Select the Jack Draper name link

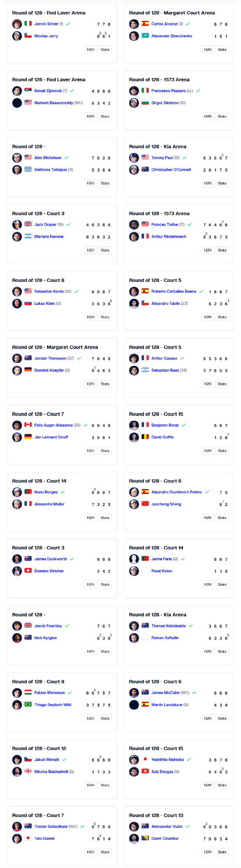pos(45,224)
